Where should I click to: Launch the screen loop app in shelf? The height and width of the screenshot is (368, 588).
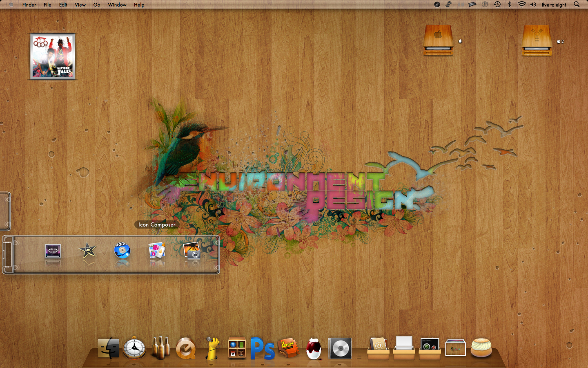click(53, 251)
